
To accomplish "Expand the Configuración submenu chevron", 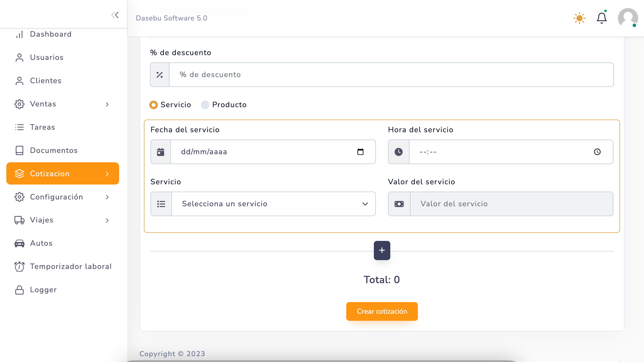I will [x=107, y=197].
